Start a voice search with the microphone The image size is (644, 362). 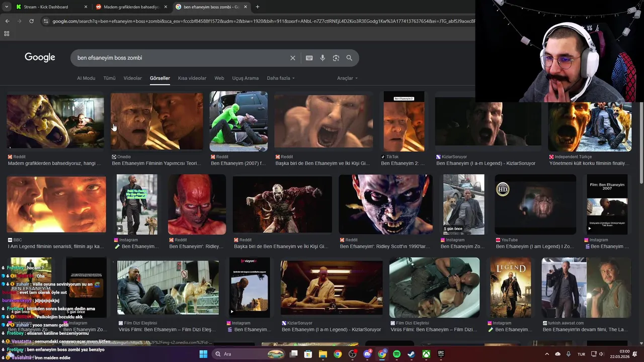click(323, 58)
